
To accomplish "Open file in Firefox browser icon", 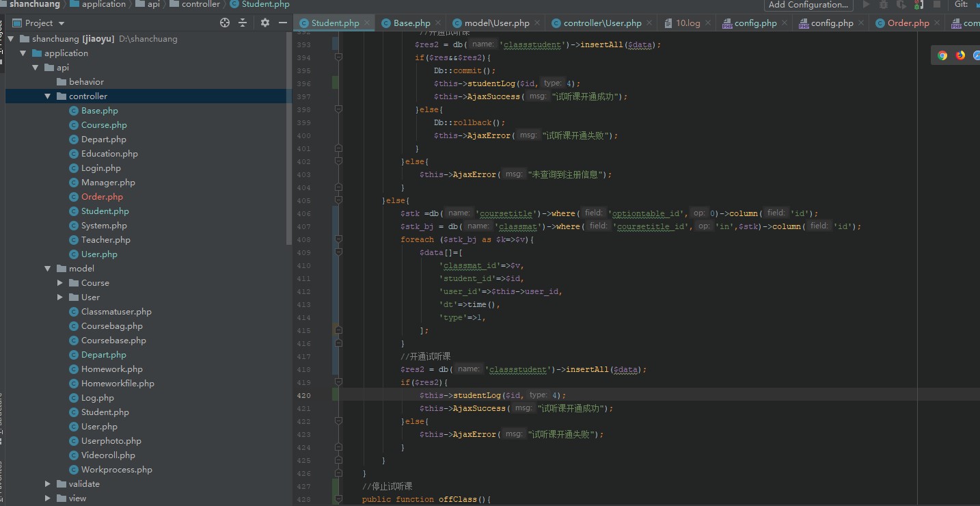I will [960, 55].
